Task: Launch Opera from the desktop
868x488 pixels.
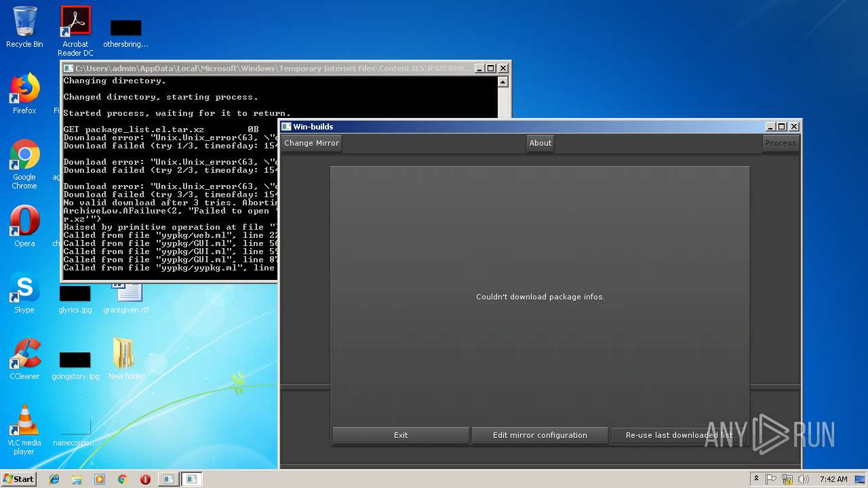Action: pyautogui.click(x=24, y=226)
